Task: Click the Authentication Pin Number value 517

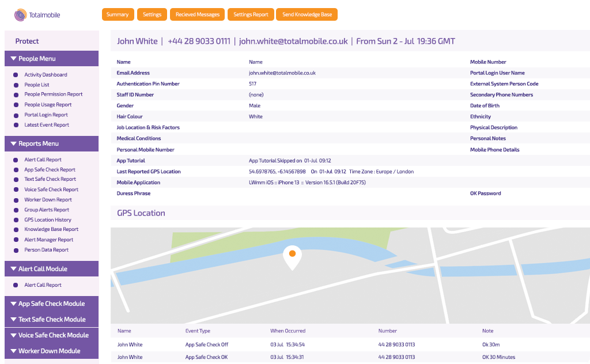Action: [252, 84]
